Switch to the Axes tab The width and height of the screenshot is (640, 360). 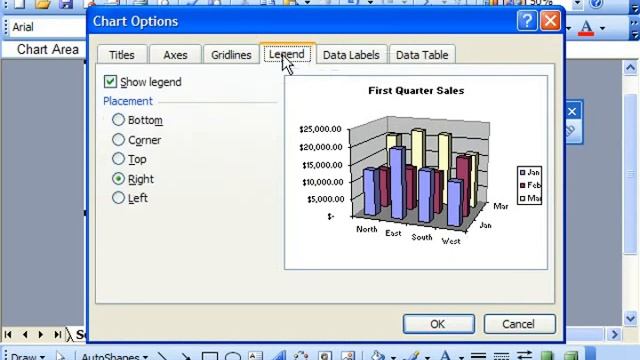[x=175, y=55]
